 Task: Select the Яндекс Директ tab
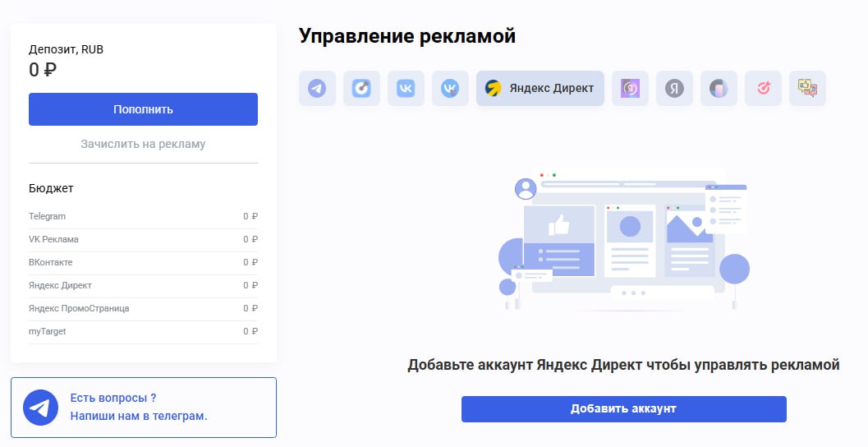(540, 88)
